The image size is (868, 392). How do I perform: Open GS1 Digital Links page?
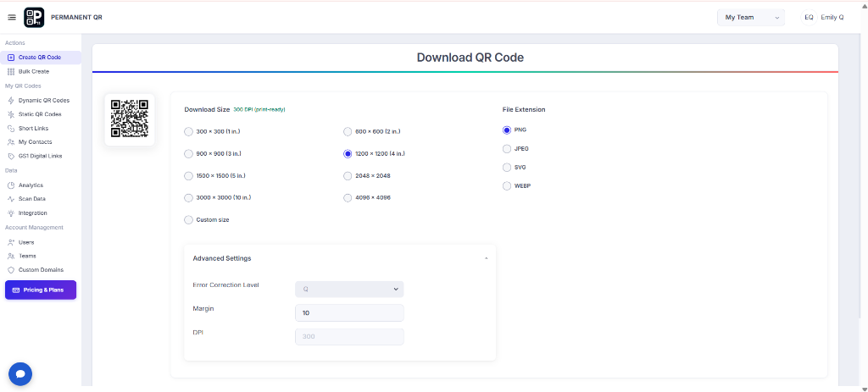coord(41,157)
